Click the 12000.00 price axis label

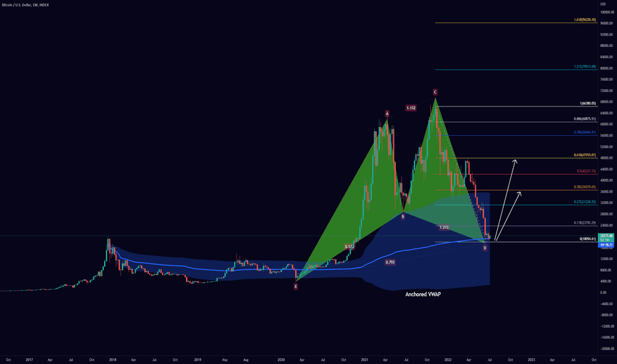click(x=607, y=259)
